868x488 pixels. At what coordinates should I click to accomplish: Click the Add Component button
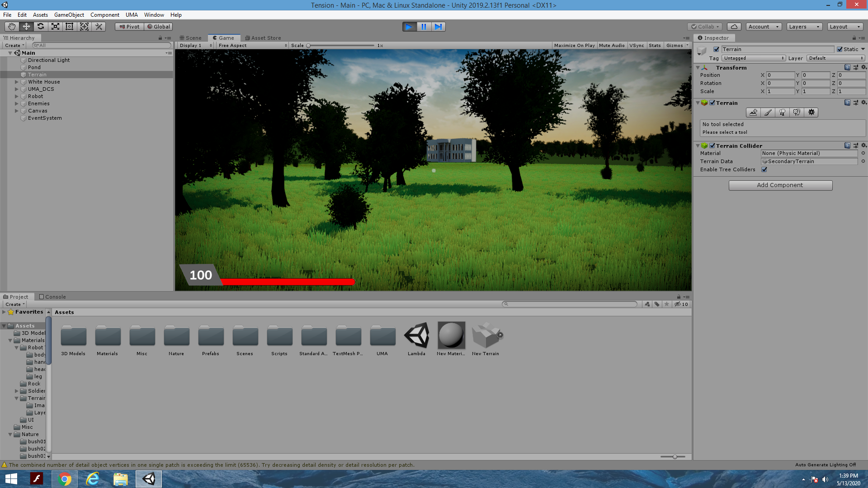[780, 185]
